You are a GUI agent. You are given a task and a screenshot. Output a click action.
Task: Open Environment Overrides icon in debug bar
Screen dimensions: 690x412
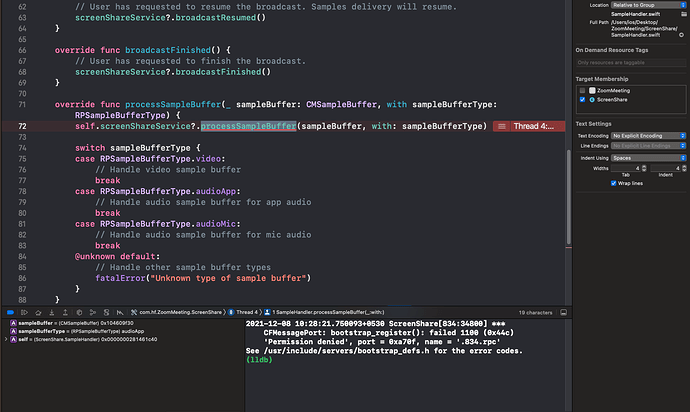(106, 313)
